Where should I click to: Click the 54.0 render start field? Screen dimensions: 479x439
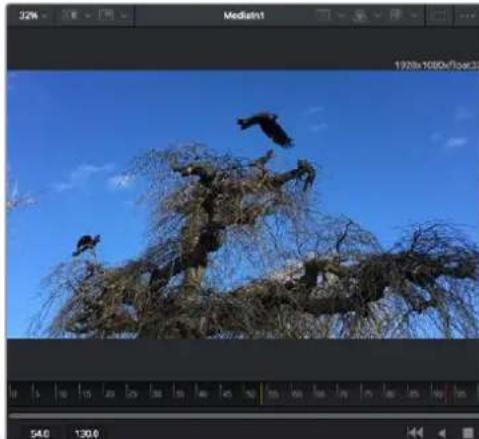pyautogui.click(x=40, y=434)
